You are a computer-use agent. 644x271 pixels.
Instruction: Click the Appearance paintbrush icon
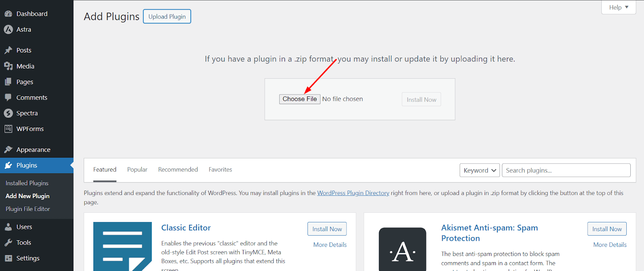(8, 150)
